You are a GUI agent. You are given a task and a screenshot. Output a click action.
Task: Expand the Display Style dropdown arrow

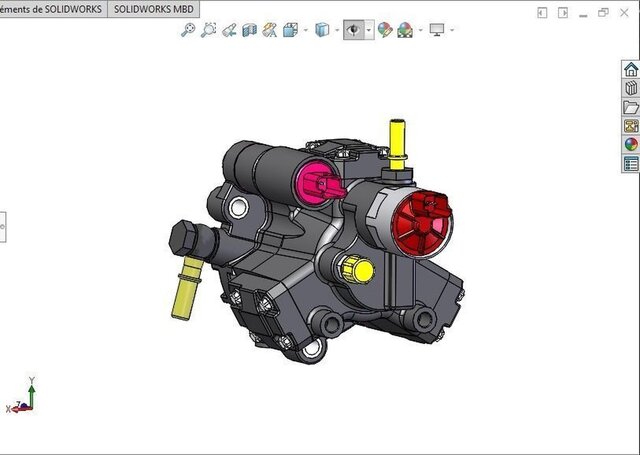click(335, 30)
